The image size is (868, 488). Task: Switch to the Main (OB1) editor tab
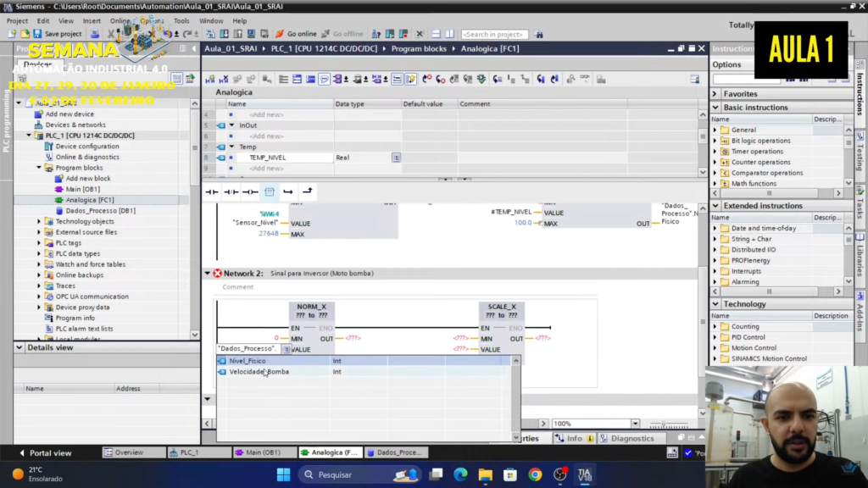point(264,452)
